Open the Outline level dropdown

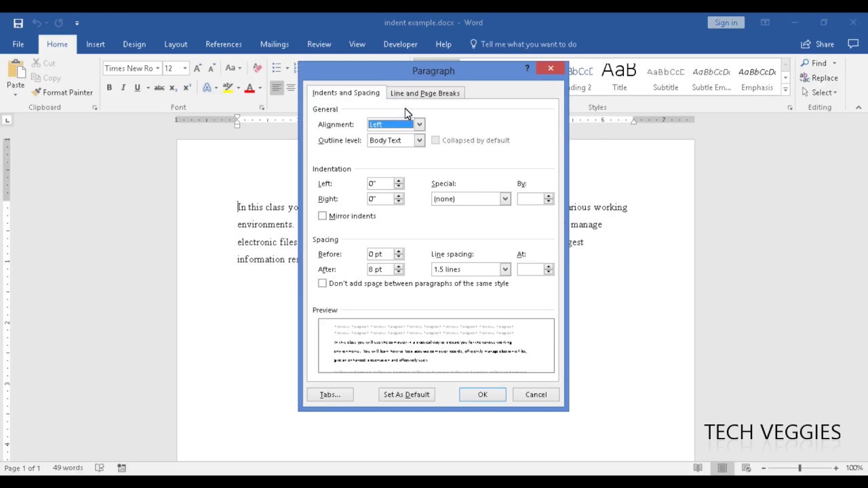(420, 140)
